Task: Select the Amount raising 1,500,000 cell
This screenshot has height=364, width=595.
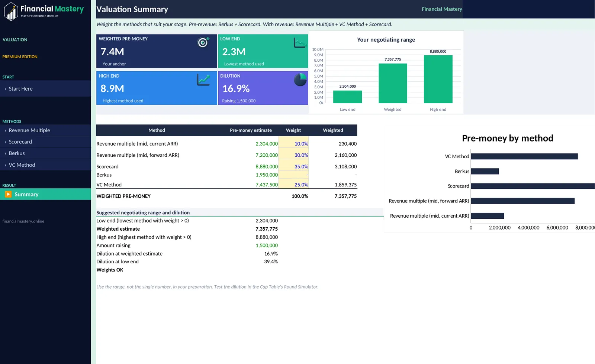Action: [267, 246]
